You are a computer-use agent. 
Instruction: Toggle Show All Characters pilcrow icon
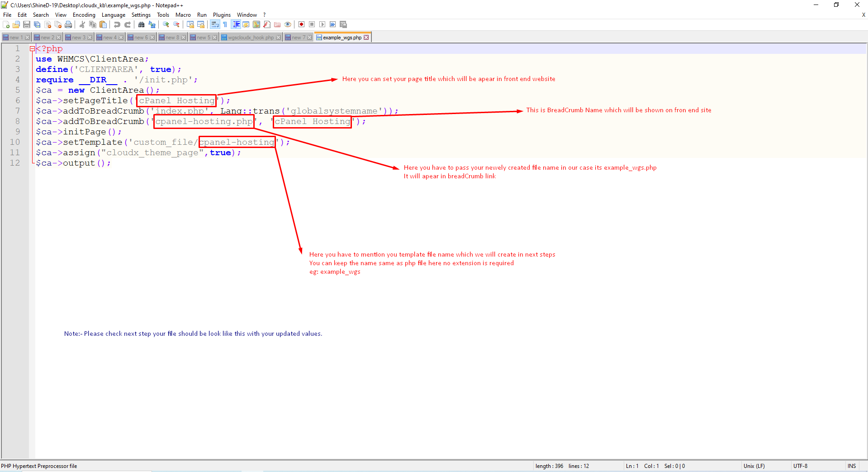point(225,24)
